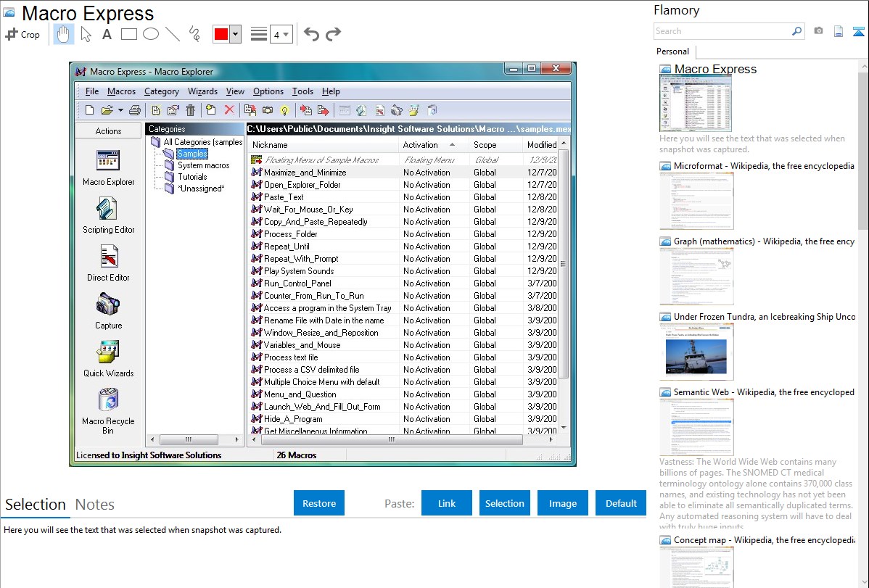Open the Tools menu
This screenshot has width=869, height=588.
(x=302, y=91)
